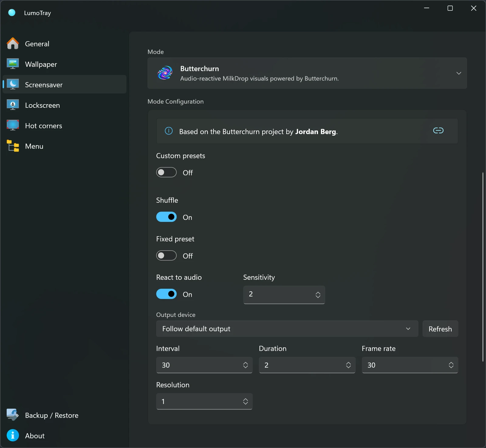Click the Lockscreen user monitor icon
Screen dimensions: 486x448
pos(13,105)
